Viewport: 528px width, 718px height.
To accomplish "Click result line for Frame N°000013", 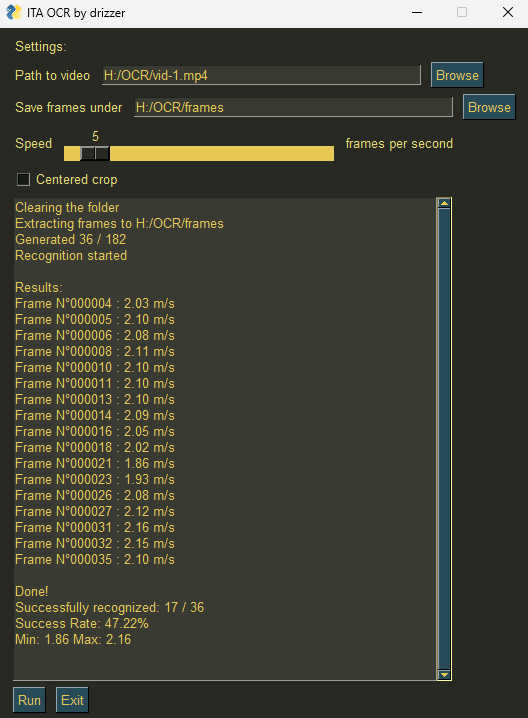I will (95, 400).
